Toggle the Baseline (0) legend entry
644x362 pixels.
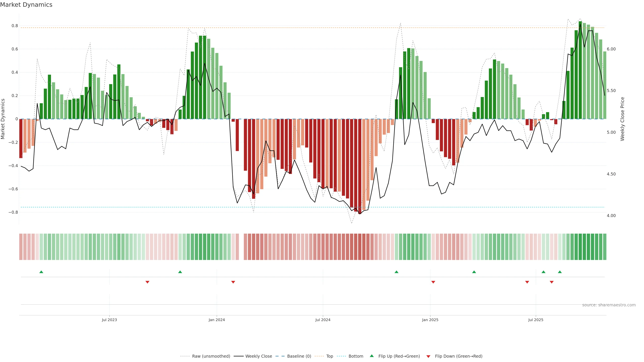pyautogui.click(x=299, y=356)
